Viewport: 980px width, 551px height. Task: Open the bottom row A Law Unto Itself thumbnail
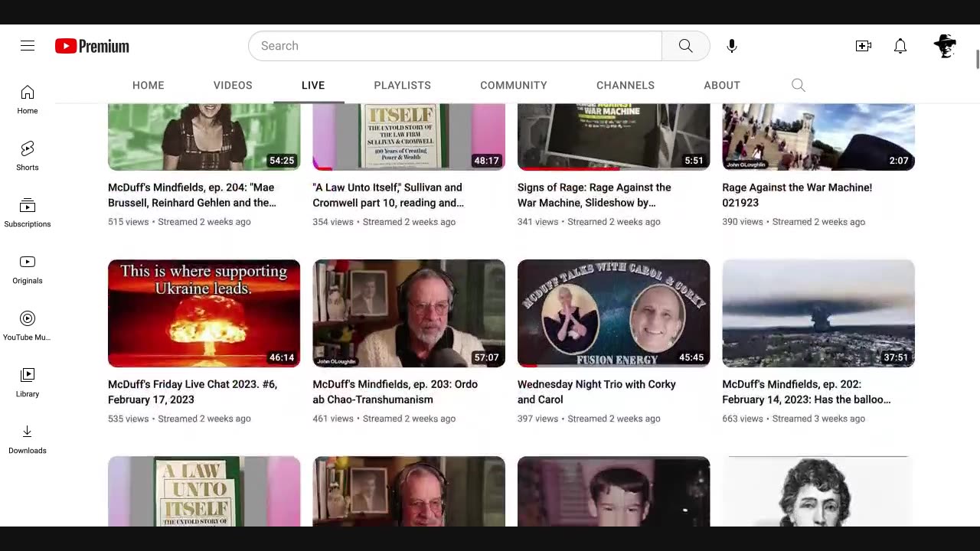(204, 491)
